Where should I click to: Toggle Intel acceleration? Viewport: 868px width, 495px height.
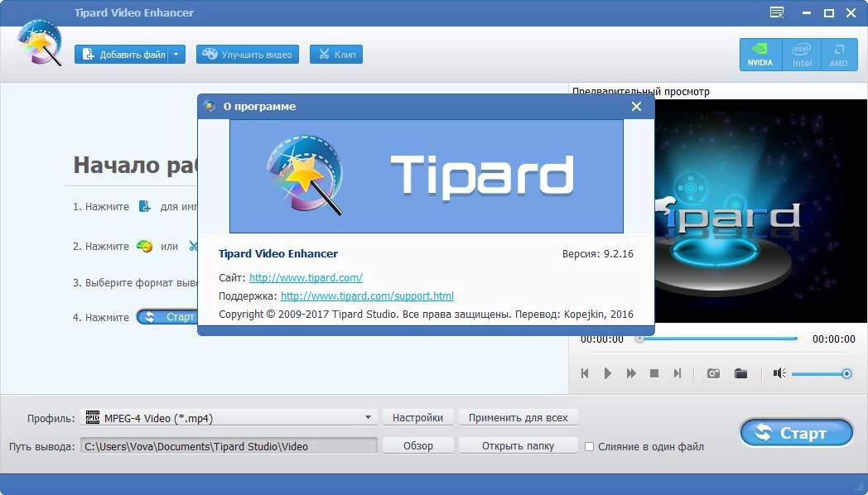pos(802,55)
